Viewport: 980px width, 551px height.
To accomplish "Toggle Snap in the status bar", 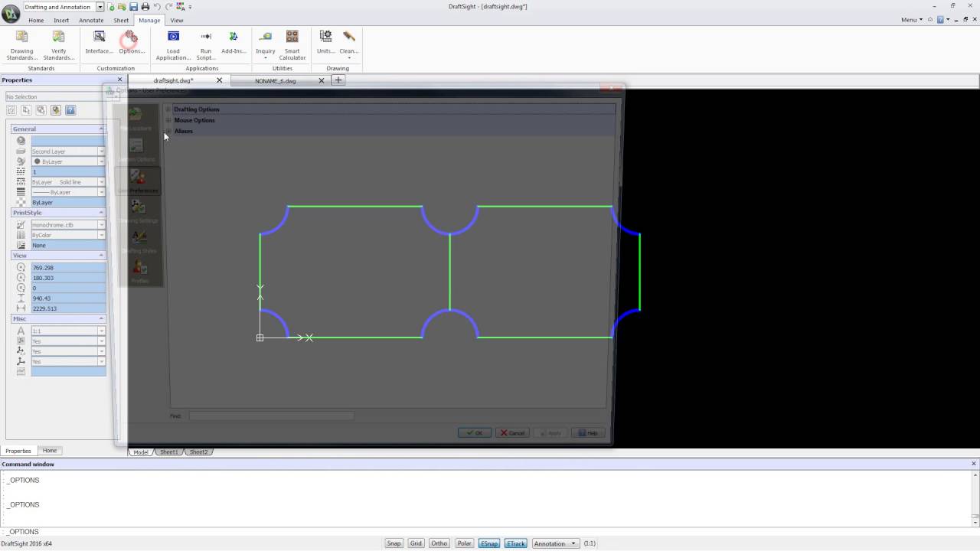I will tap(394, 543).
